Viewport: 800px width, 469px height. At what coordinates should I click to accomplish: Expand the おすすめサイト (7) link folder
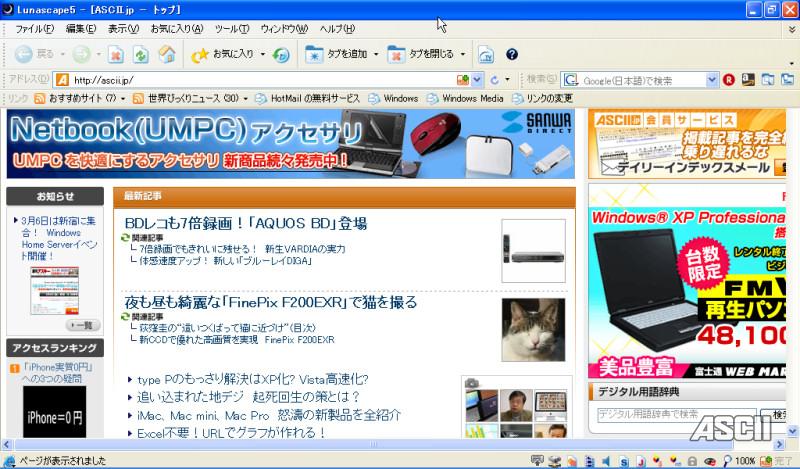123,98
